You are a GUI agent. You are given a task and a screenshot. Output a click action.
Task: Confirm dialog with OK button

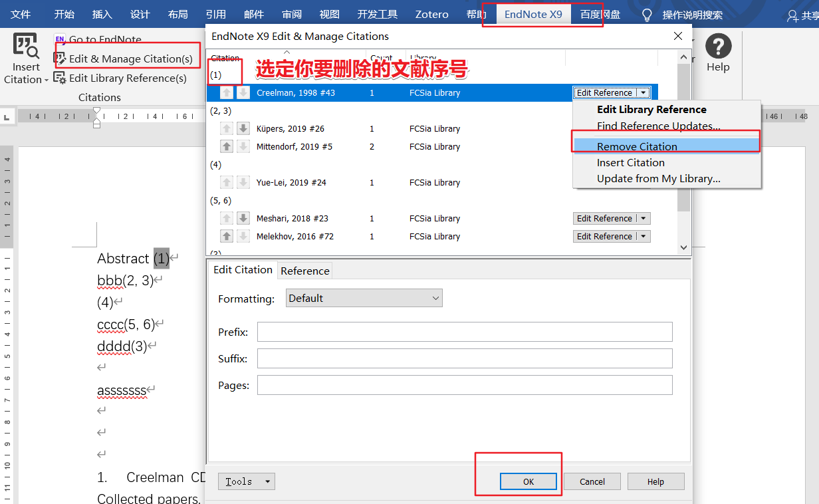point(528,481)
